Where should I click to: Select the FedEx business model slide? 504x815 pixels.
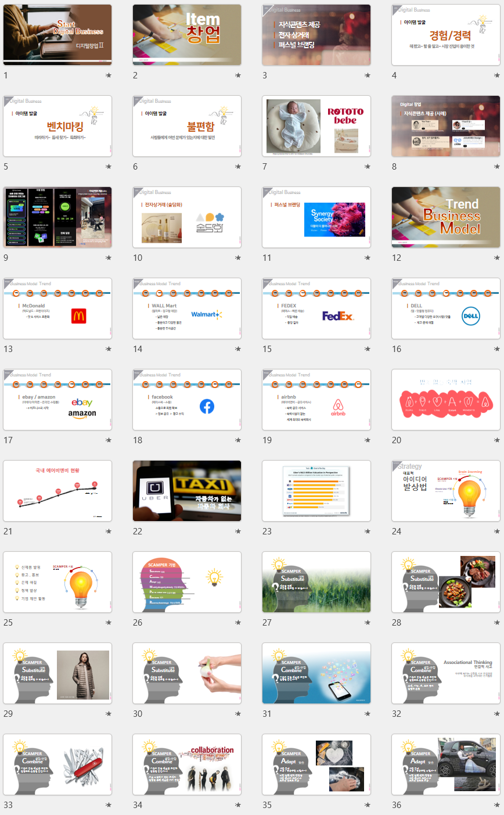(316, 308)
